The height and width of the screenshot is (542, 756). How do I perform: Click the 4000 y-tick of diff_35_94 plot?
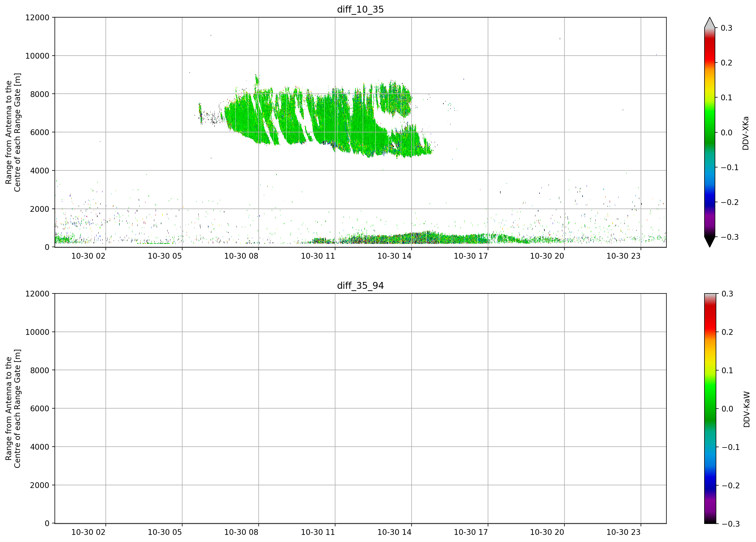point(40,447)
